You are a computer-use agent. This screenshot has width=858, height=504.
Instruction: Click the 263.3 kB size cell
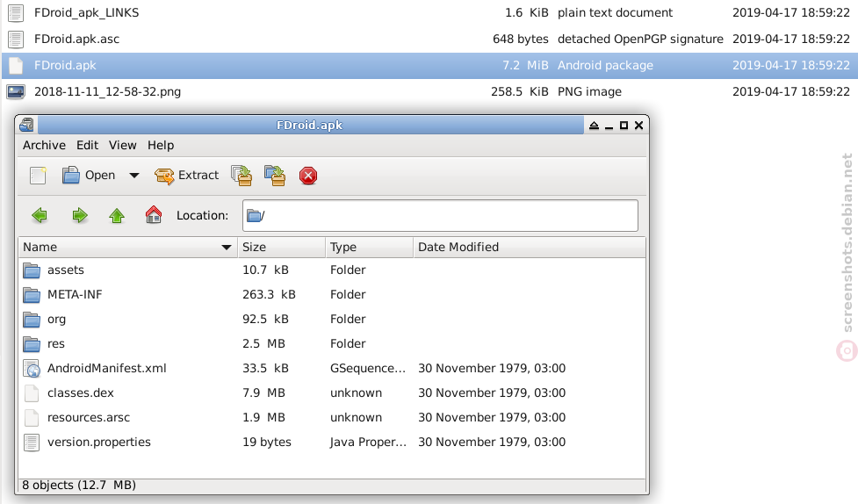[x=270, y=295]
